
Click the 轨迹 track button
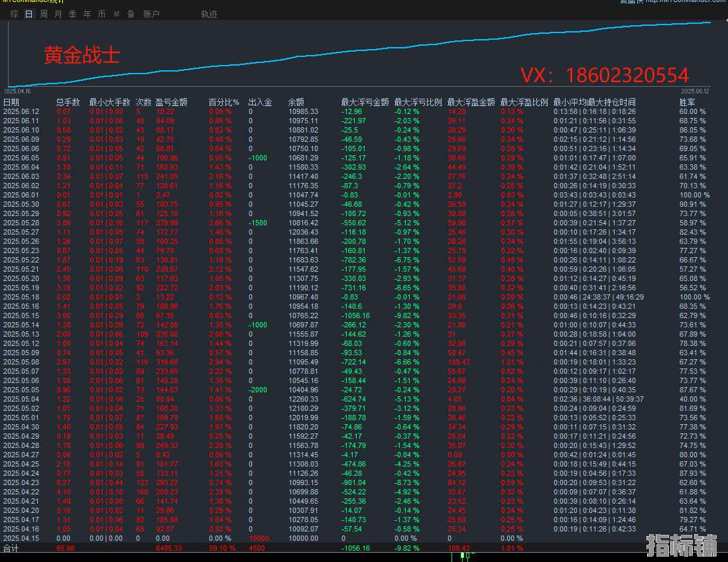click(209, 14)
